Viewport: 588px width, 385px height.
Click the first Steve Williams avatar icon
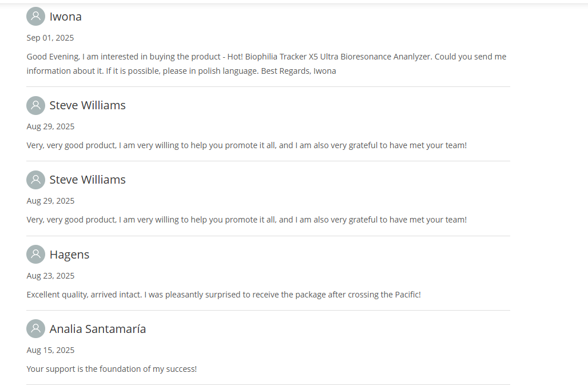tap(35, 105)
